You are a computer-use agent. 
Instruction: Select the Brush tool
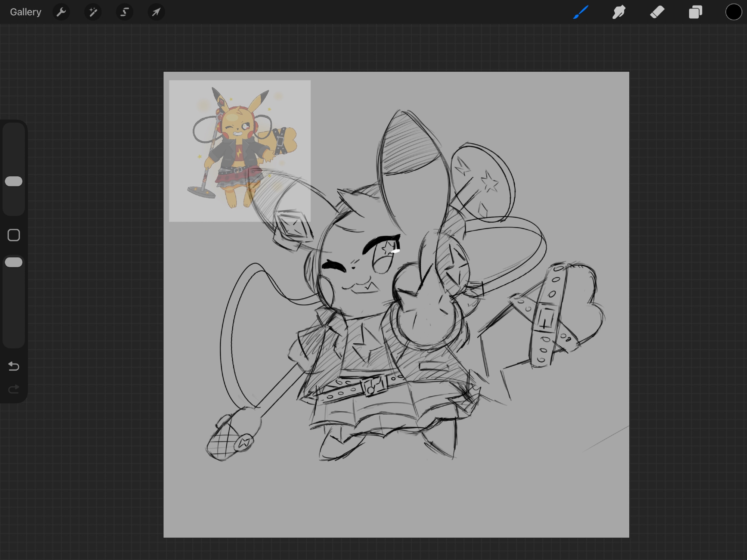click(581, 12)
